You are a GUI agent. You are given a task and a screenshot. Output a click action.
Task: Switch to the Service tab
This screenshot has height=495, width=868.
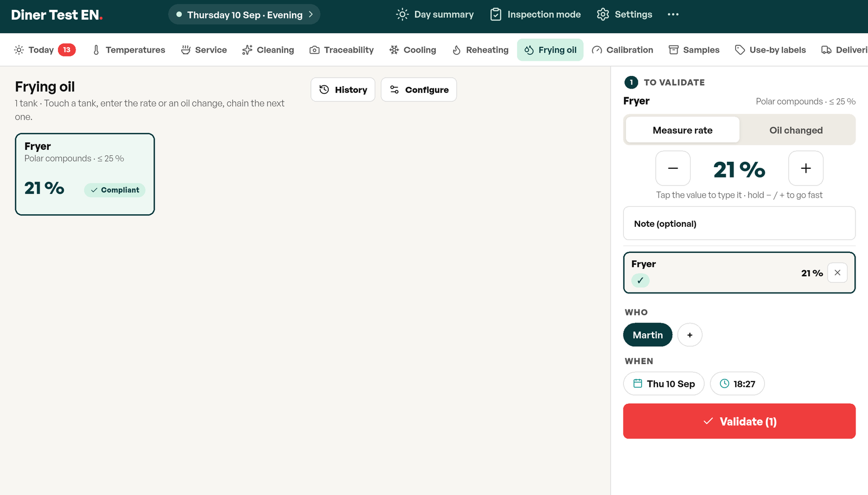(204, 50)
